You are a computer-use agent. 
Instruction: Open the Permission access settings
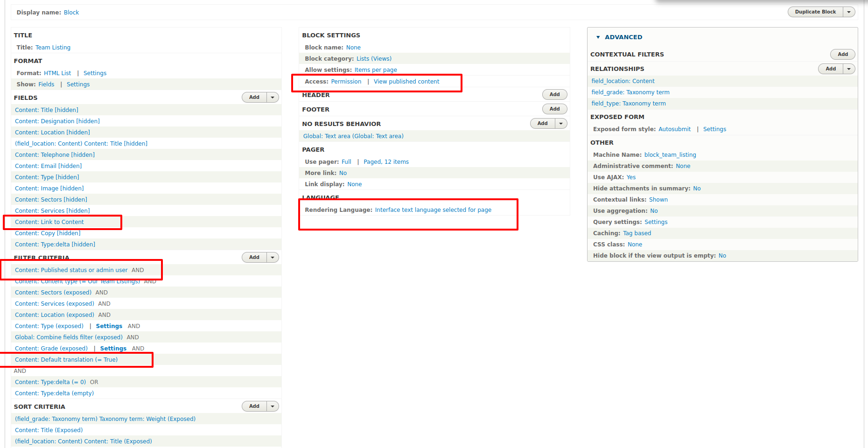pyautogui.click(x=346, y=81)
